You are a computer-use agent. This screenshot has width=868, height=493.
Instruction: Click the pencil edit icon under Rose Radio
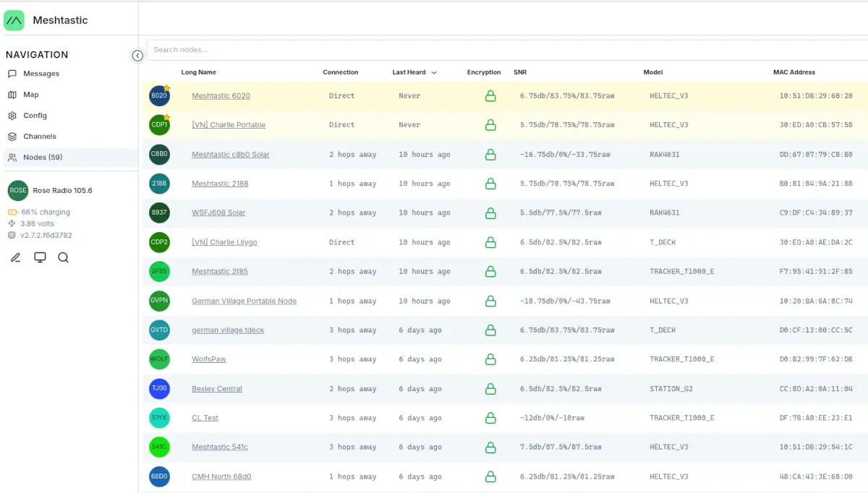pyautogui.click(x=15, y=257)
